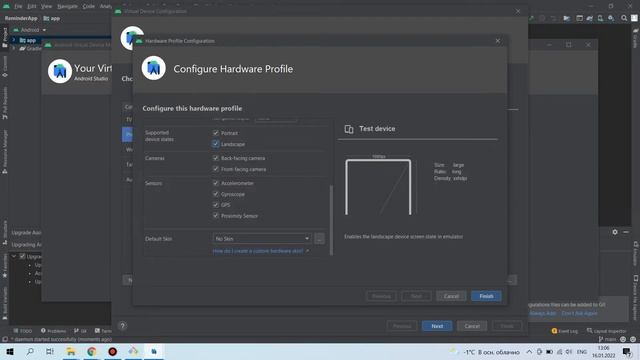This screenshot has height=360, width=640.
Task: Disable the Front-facing camera checkbox
Action: pyautogui.click(x=216, y=169)
